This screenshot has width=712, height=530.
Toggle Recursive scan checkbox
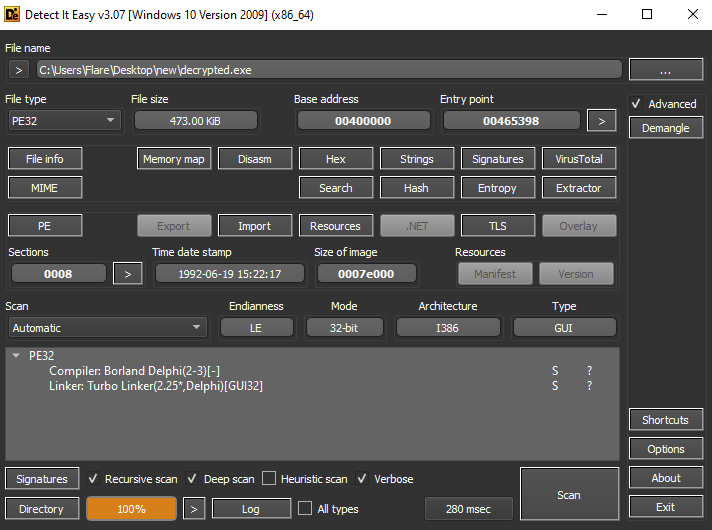pyautogui.click(x=93, y=479)
